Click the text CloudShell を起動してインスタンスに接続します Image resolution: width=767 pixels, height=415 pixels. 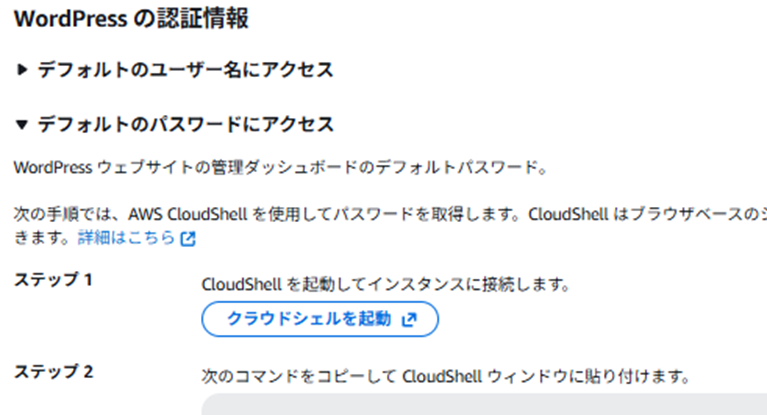385,285
